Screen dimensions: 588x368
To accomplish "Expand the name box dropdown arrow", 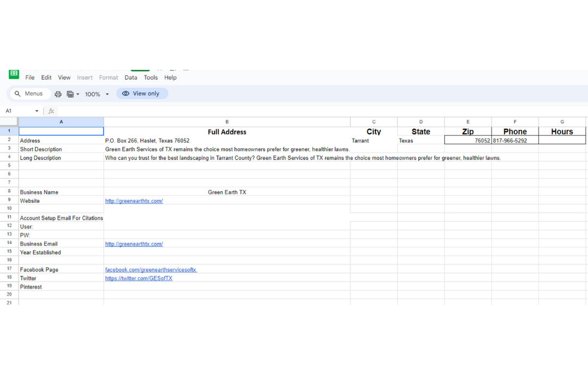I will [x=37, y=111].
